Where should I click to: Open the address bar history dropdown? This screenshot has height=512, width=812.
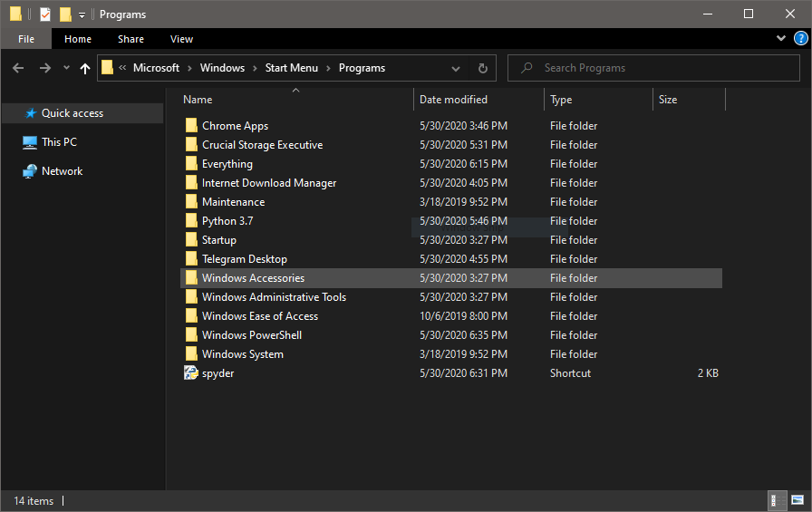pyautogui.click(x=456, y=68)
